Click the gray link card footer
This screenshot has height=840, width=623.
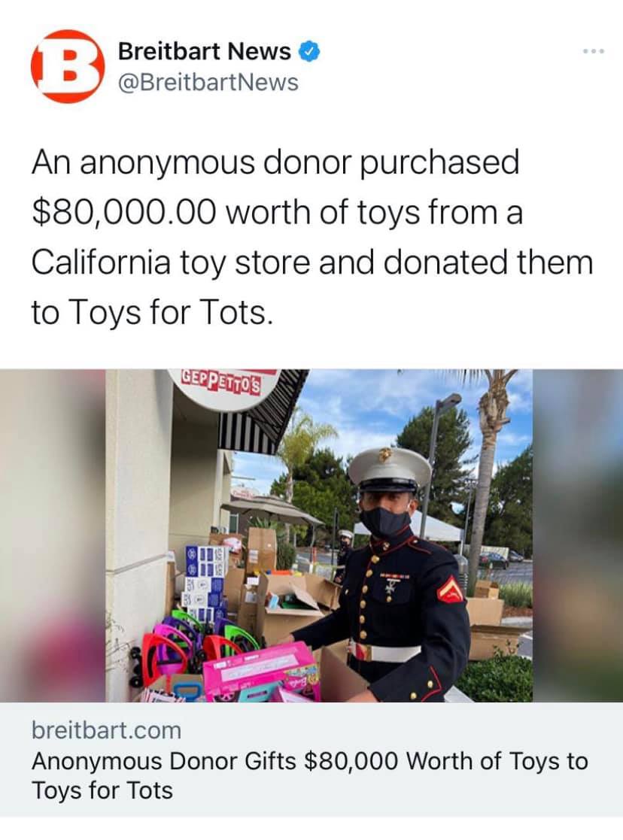311,759
